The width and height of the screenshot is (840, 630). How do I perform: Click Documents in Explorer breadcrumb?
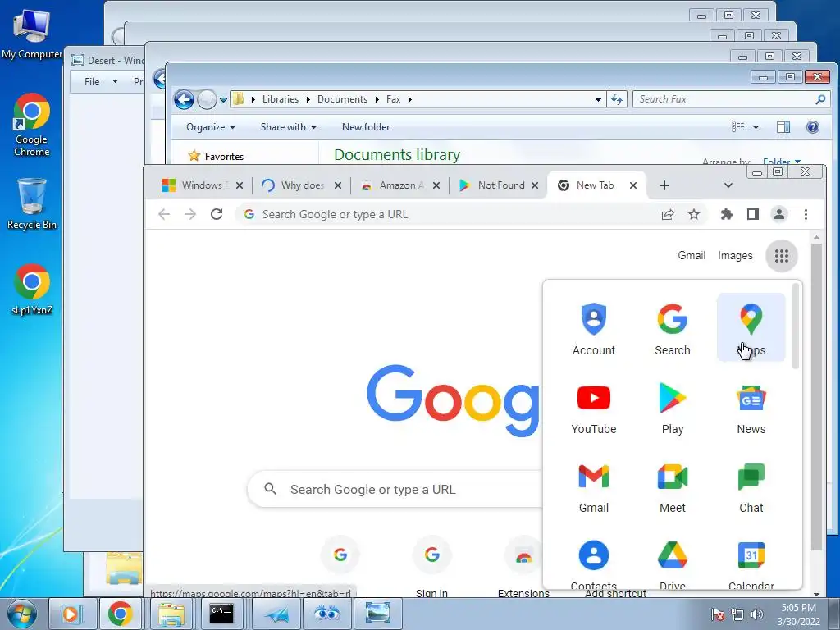[342, 99]
